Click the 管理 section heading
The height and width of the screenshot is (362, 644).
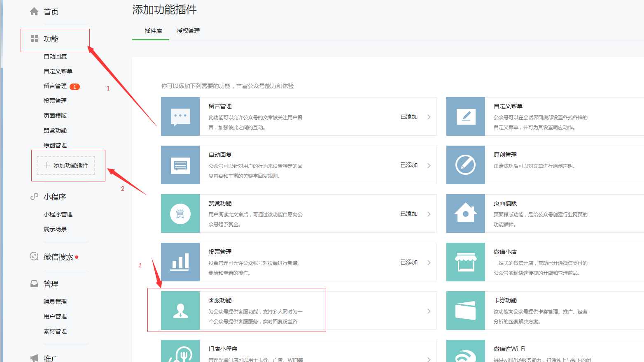tap(51, 284)
